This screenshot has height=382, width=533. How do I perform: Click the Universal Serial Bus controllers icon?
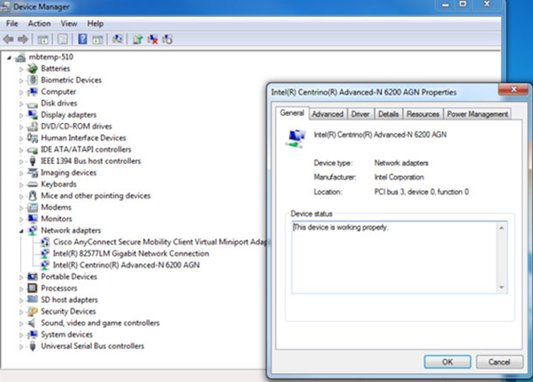coord(33,346)
